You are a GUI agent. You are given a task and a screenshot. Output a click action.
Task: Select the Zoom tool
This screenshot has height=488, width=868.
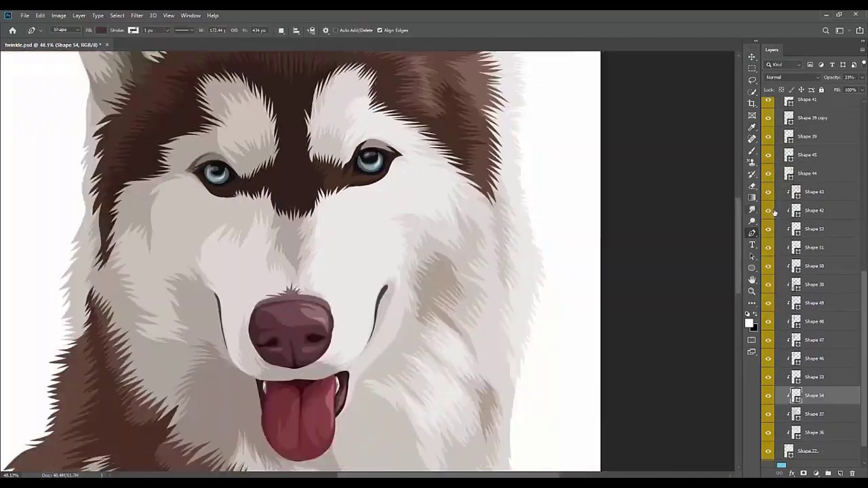pyautogui.click(x=752, y=291)
